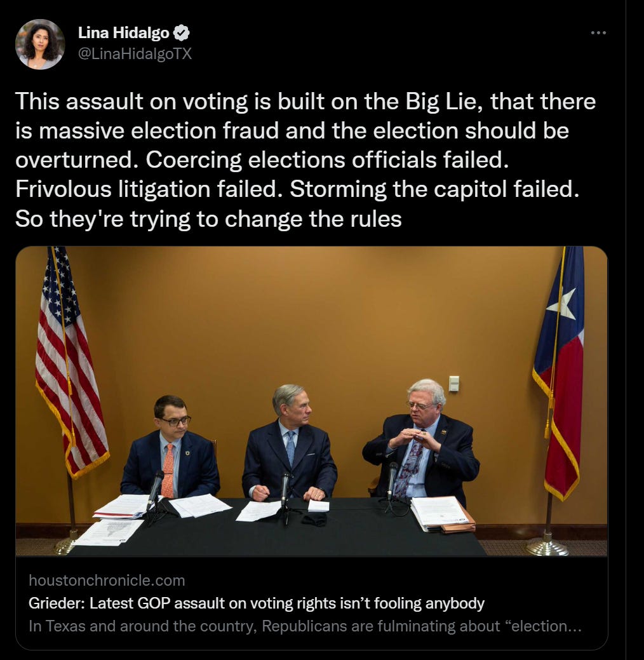This screenshot has width=644, height=660.
Task: Click the light switch on the wall
Action: click(453, 384)
